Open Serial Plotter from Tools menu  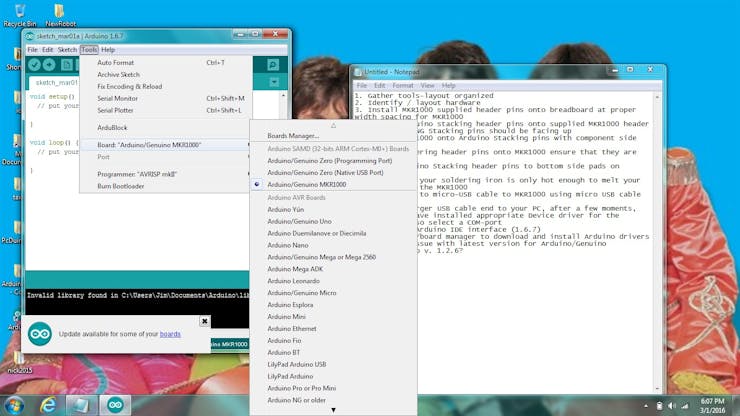(166, 110)
